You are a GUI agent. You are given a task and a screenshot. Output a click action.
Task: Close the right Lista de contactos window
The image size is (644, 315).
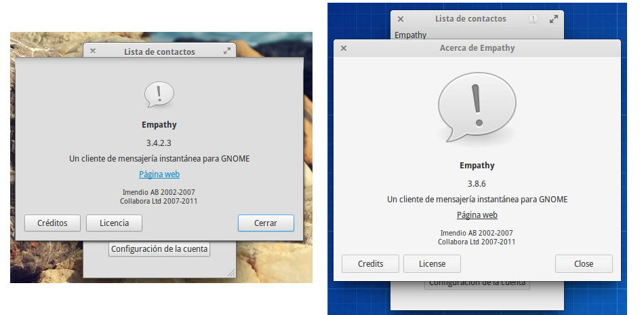(401, 19)
